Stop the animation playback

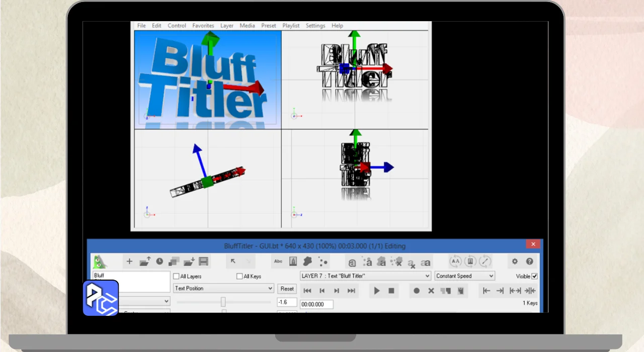pyautogui.click(x=391, y=291)
